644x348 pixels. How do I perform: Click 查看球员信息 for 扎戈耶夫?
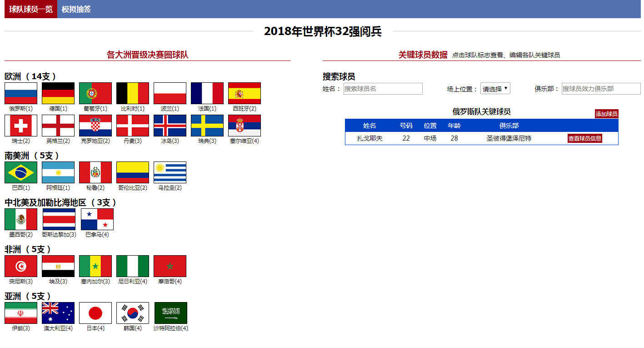click(585, 138)
